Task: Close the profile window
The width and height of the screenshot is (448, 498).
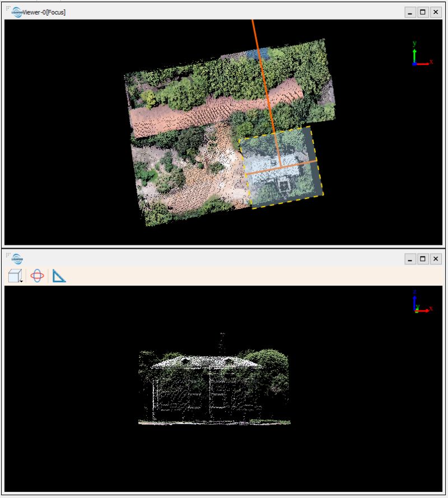Action: click(x=436, y=259)
